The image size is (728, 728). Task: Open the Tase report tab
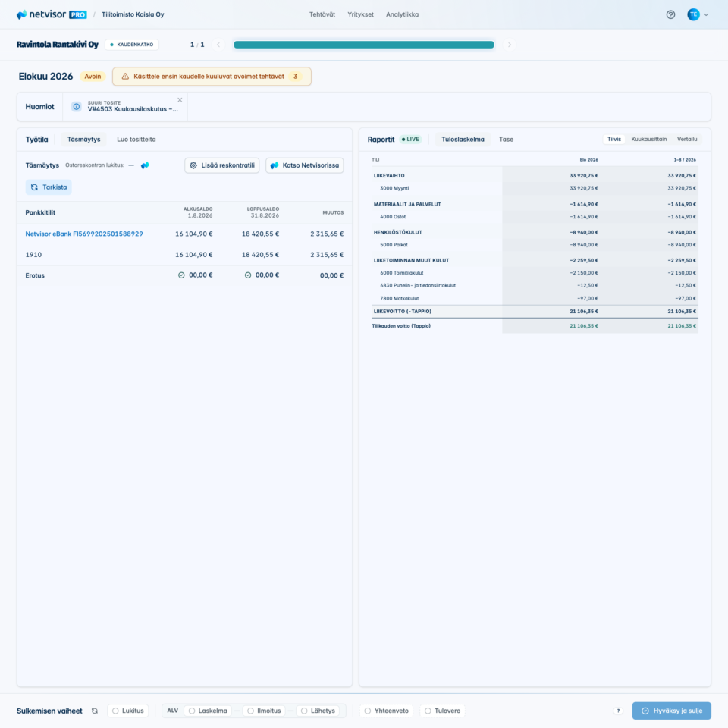click(506, 140)
